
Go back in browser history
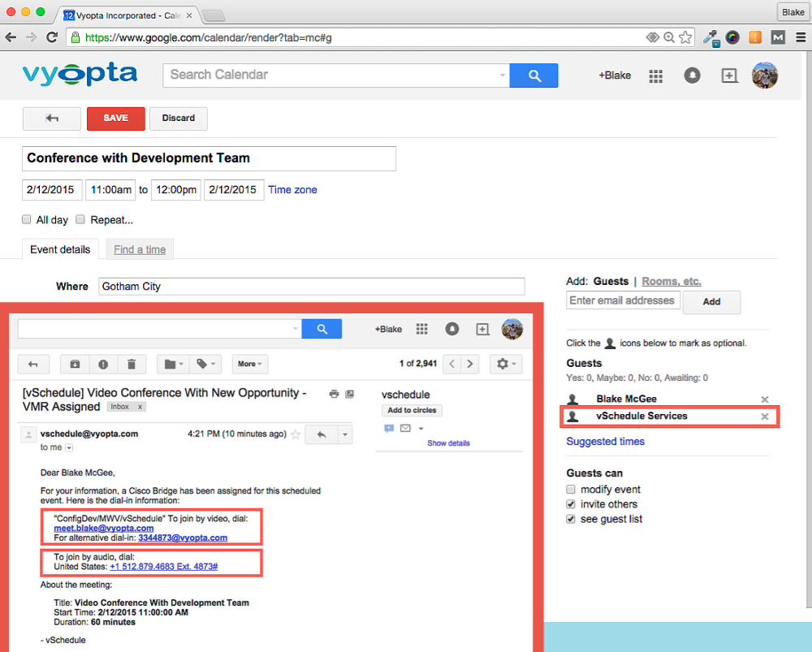tap(11, 37)
